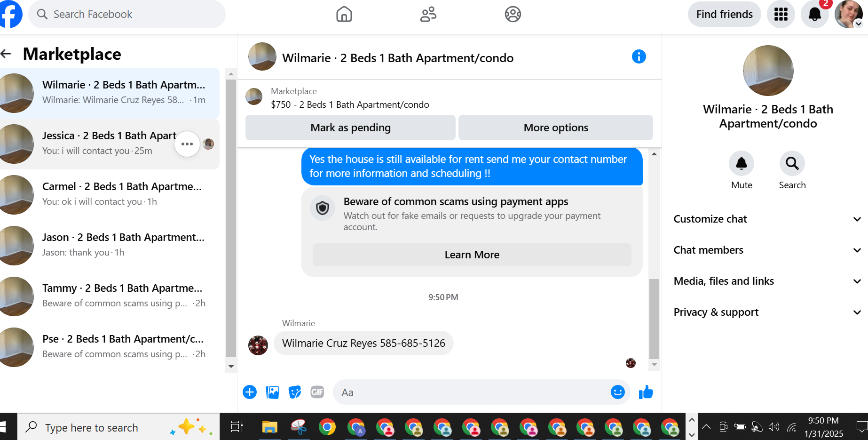
Task: Open Carmel's conversation in the chat list
Action: [110, 194]
